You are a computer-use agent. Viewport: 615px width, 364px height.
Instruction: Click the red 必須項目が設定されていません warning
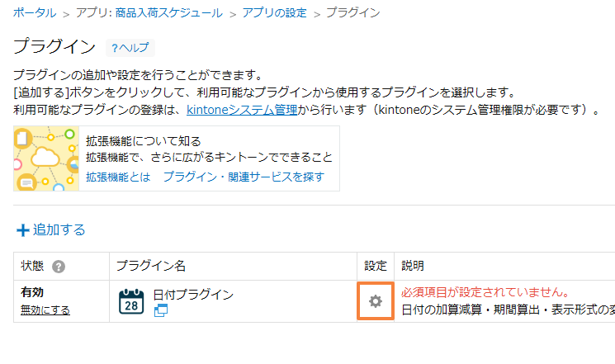point(485,292)
